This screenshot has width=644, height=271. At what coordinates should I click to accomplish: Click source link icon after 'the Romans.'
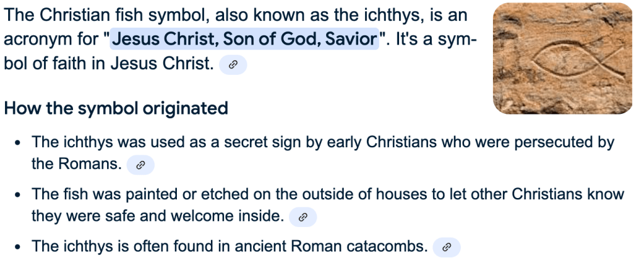click(x=140, y=165)
